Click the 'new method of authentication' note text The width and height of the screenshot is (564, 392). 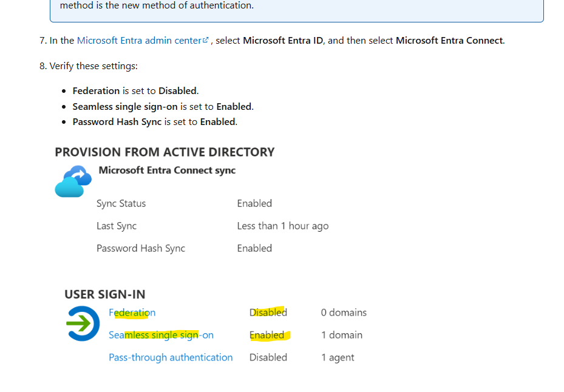point(157,5)
